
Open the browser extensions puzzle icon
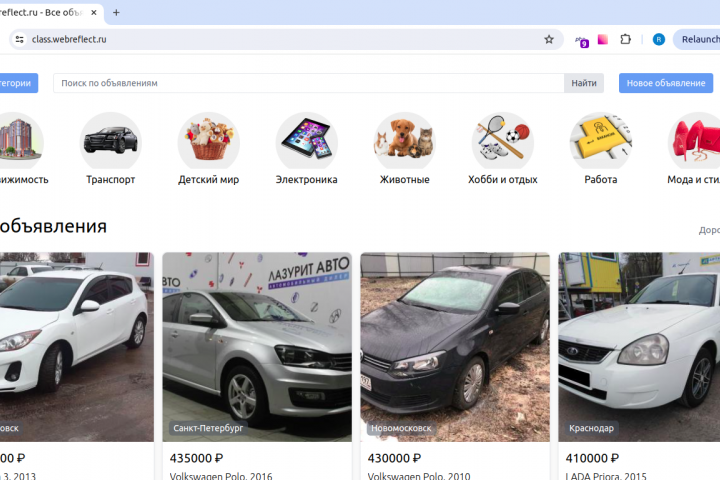pyautogui.click(x=625, y=40)
